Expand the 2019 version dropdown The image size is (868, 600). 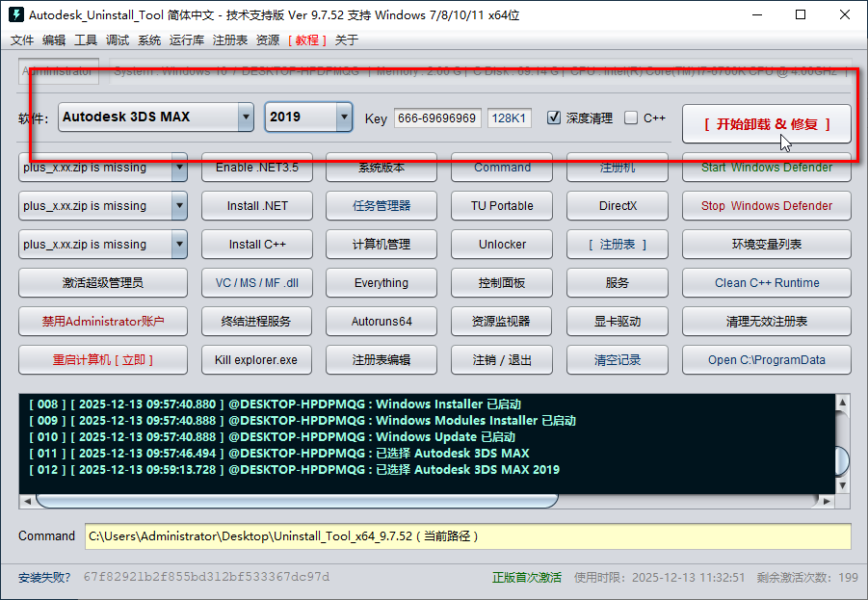click(x=344, y=117)
